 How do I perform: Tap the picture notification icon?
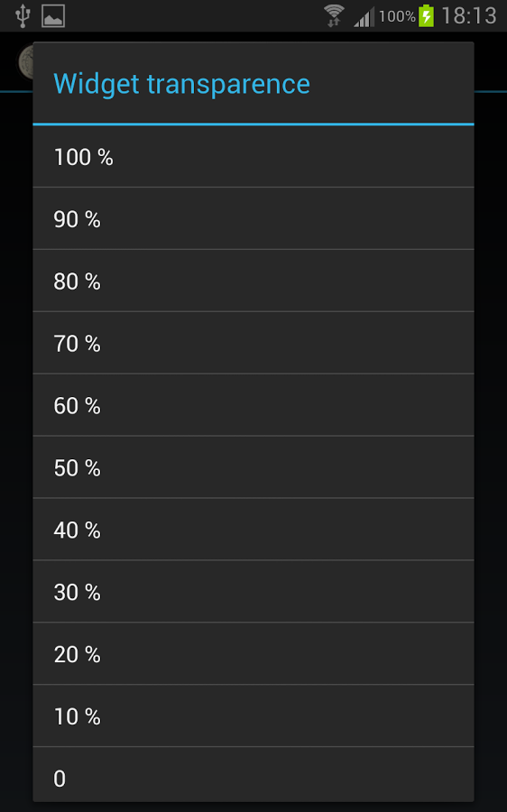coord(53,15)
